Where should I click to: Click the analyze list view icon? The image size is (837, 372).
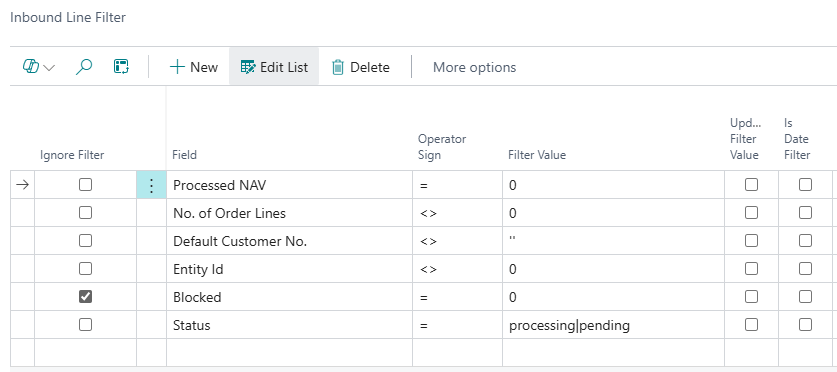pyautogui.click(x=122, y=67)
